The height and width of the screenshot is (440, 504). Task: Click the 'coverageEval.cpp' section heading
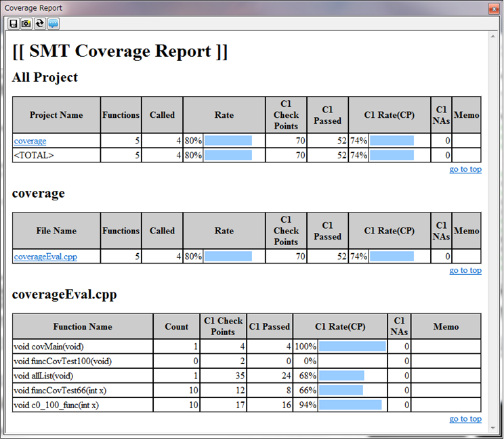coord(64,294)
